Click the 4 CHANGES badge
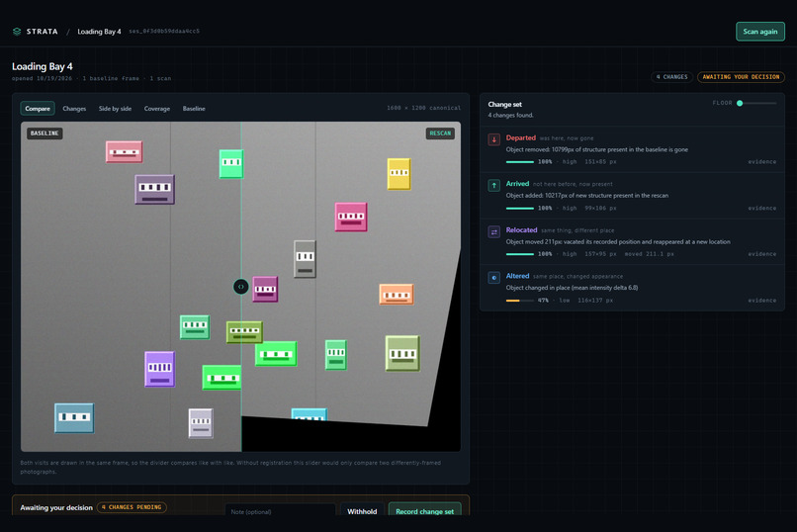797x532 pixels. [671, 77]
